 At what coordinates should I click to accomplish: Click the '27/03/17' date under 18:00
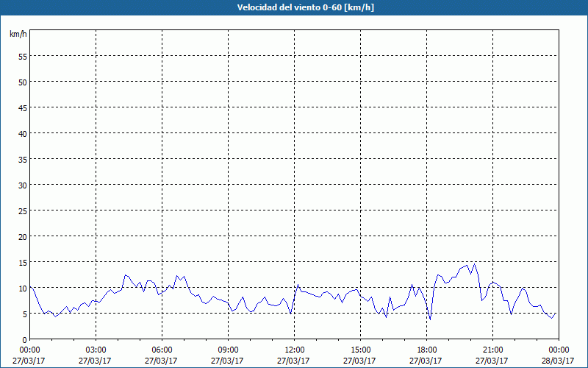426,361
